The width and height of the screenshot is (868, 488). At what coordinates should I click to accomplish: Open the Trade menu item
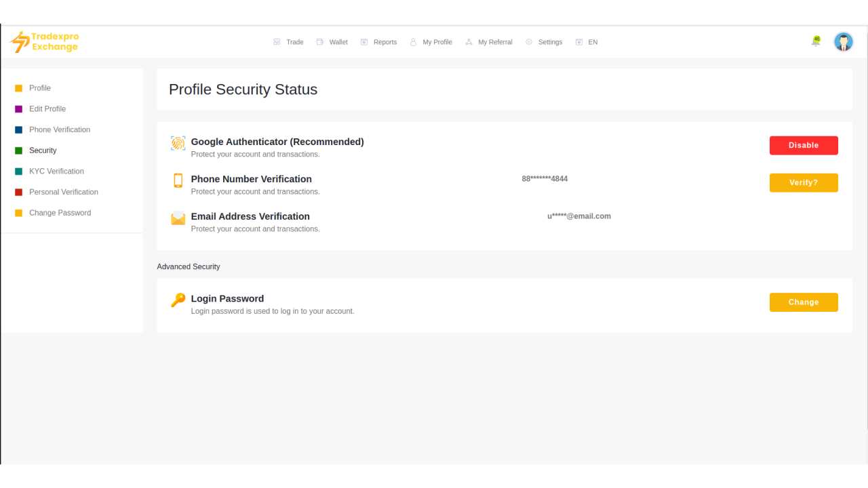(289, 42)
